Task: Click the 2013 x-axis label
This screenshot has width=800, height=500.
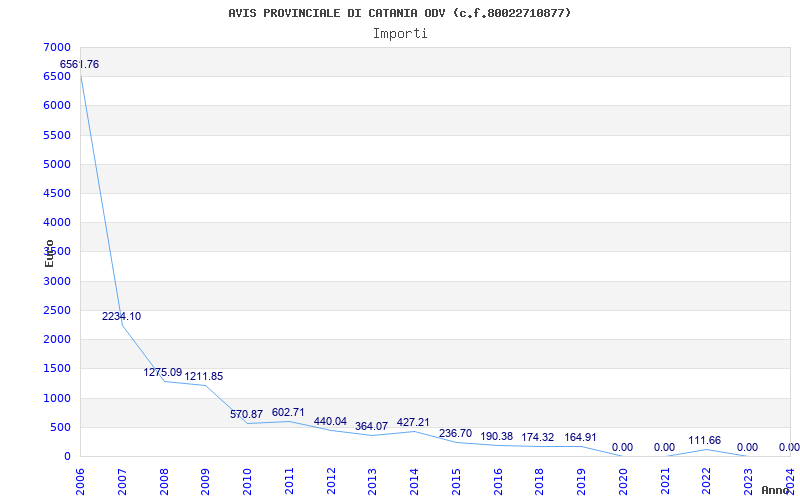Action: (372, 482)
